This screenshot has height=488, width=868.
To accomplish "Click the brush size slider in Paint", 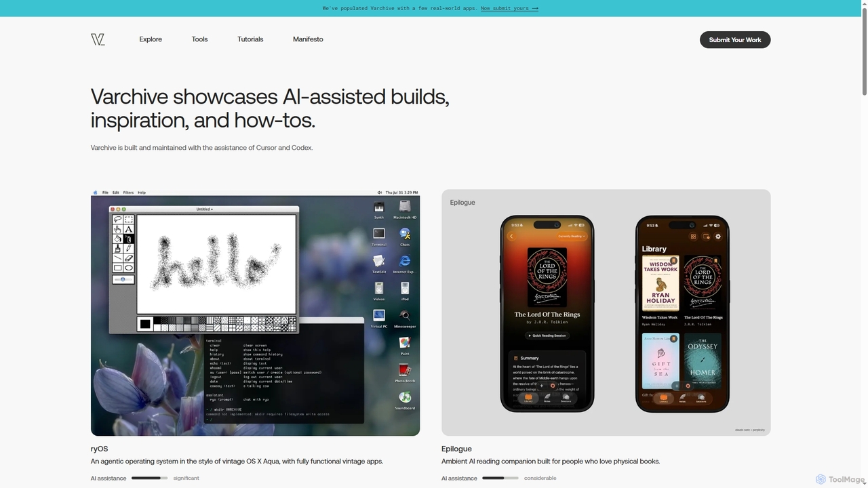I will [123, 279].
